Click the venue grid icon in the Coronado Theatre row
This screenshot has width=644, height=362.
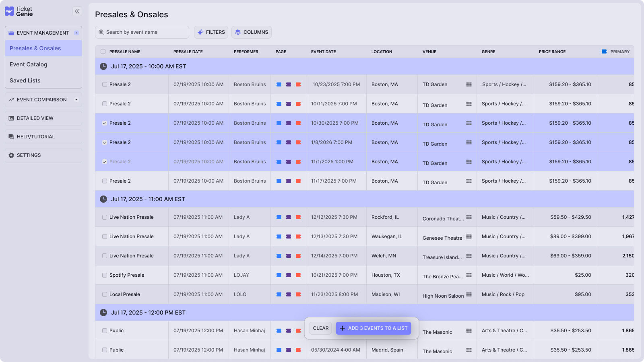click(469, 217)
